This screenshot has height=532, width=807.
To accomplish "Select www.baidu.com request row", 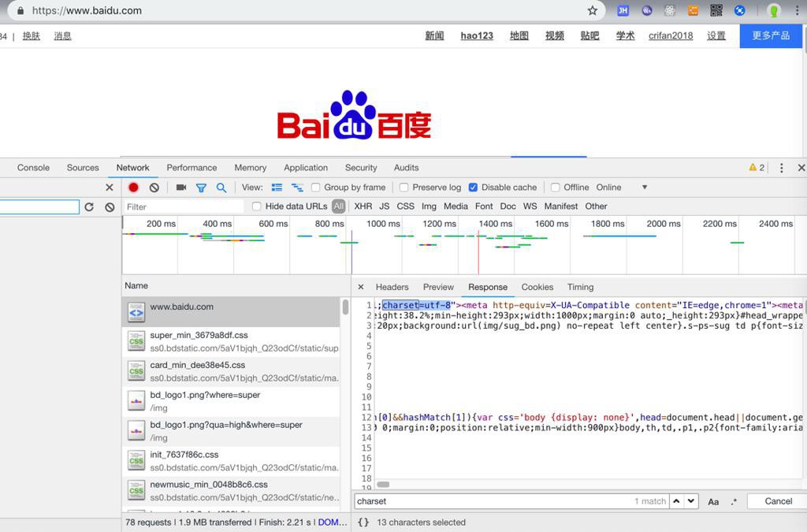I will tap(231, 312).
